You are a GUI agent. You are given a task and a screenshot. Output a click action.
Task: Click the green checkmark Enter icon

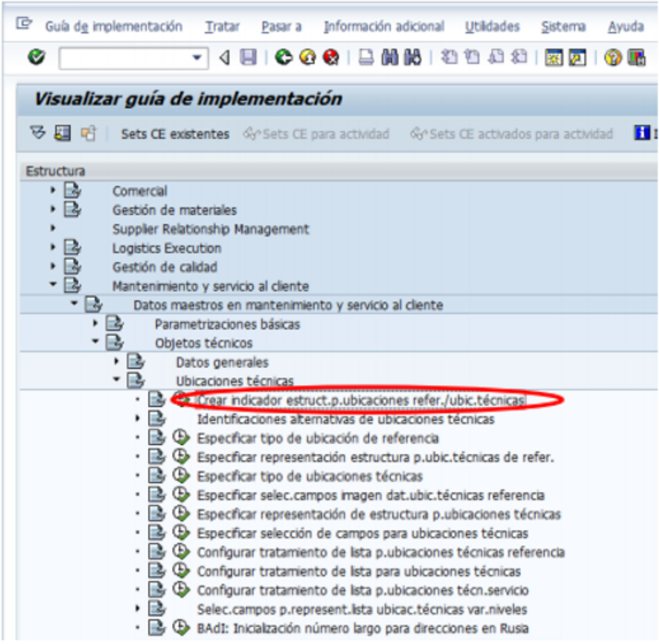[x=36, y=57]
